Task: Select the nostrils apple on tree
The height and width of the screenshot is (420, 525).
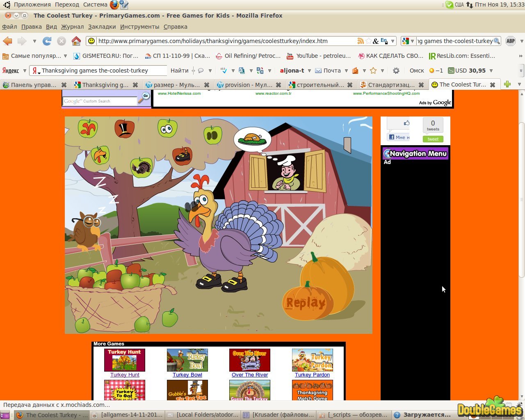Action: point(213,135)
